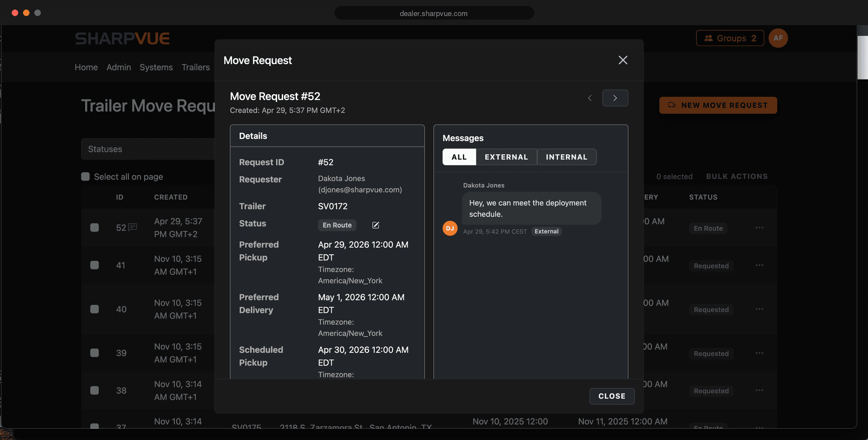868x440 pixels.
Task: Click the Requested status in row 40
Action: (x=711, y=309)
